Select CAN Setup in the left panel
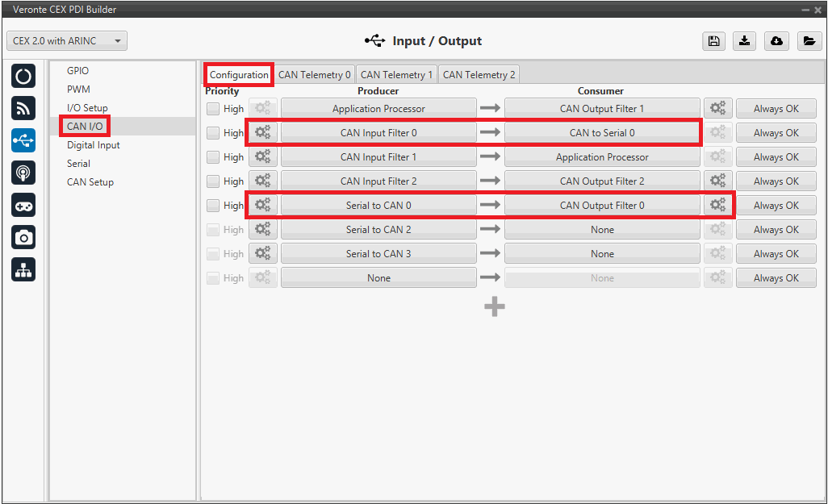 pyautogui.click(x=90, y=182)
